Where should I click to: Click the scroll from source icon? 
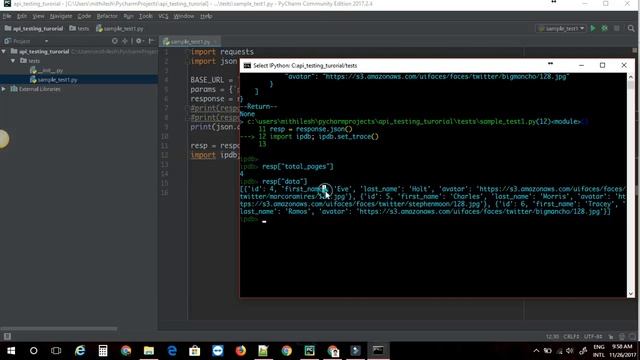click(115, 41)
